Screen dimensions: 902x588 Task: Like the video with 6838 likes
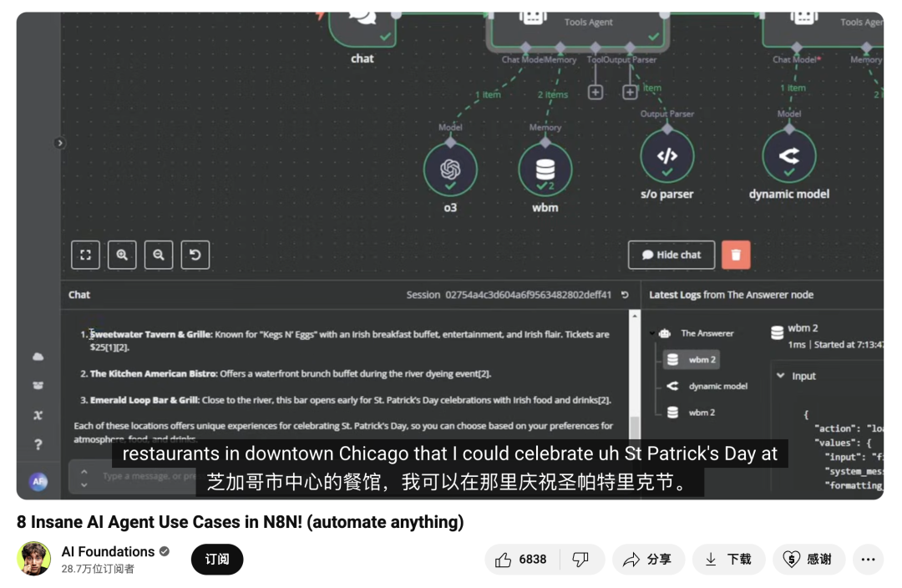(521, 560)
